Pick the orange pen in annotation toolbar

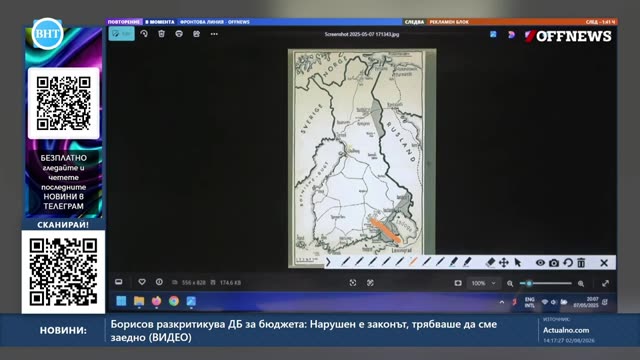[413, 262]
